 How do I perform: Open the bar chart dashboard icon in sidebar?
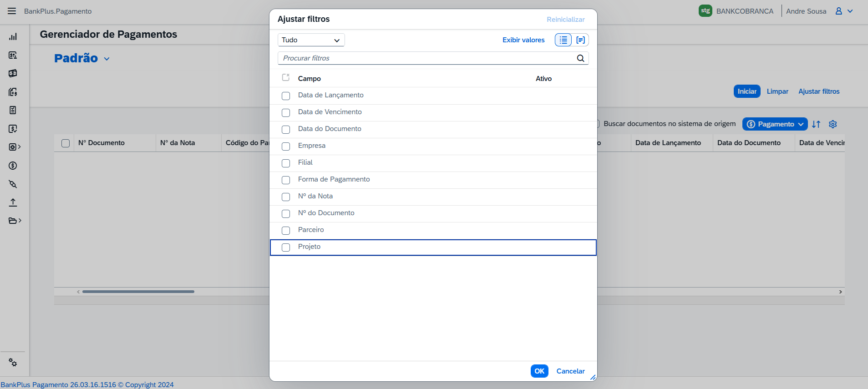click(13, 37)
